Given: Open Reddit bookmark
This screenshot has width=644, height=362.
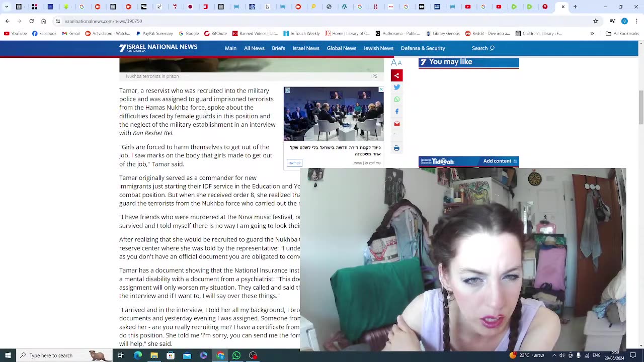Looking at the screenshot, I should [x=488, y=34].
